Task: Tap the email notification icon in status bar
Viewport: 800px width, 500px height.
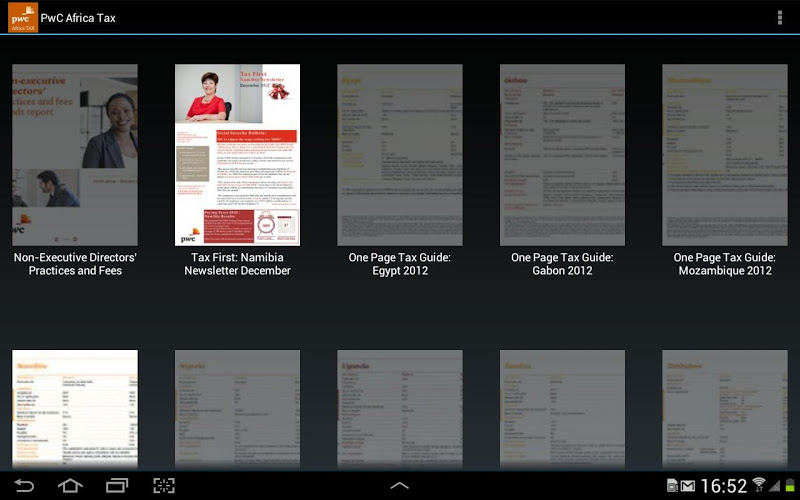Action: click(688, 486)
